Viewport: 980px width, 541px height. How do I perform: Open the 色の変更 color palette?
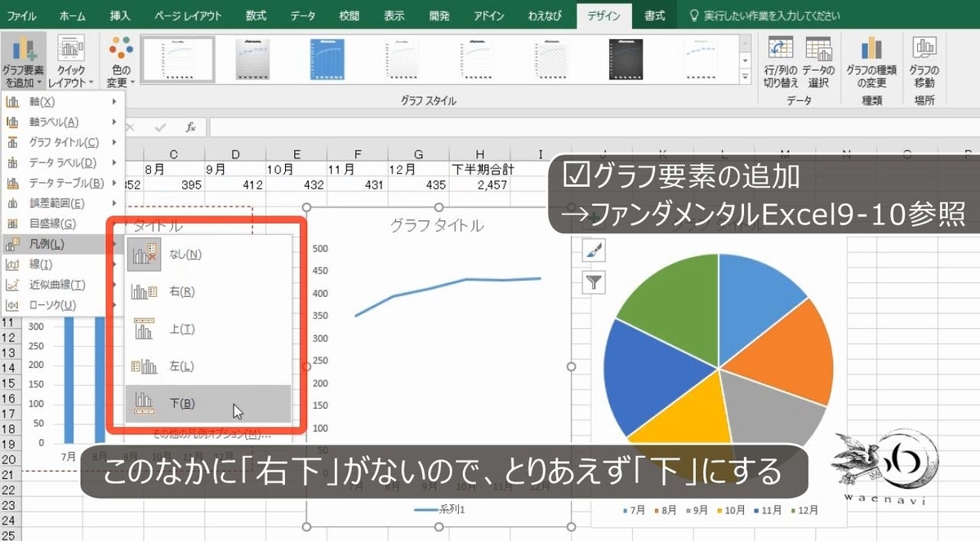click(121, 62)
